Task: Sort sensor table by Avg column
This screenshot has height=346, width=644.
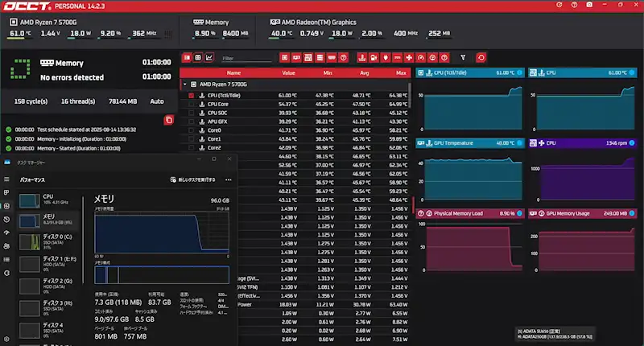Action: [365, 73]
